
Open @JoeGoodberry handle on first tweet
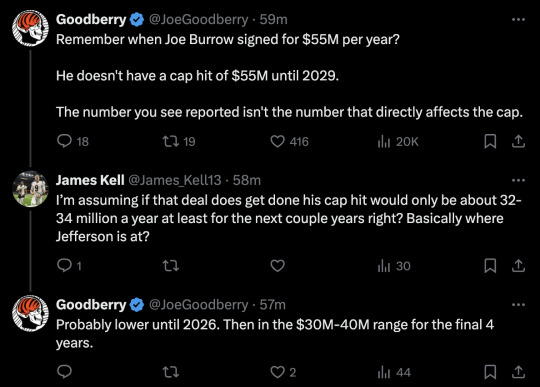coord(198,19)
